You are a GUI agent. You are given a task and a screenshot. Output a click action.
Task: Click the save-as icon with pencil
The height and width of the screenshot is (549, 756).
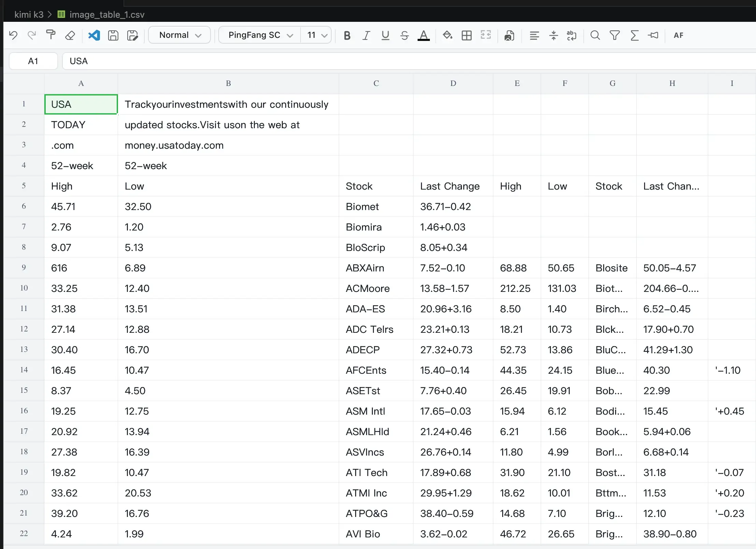tap(132, 35)
